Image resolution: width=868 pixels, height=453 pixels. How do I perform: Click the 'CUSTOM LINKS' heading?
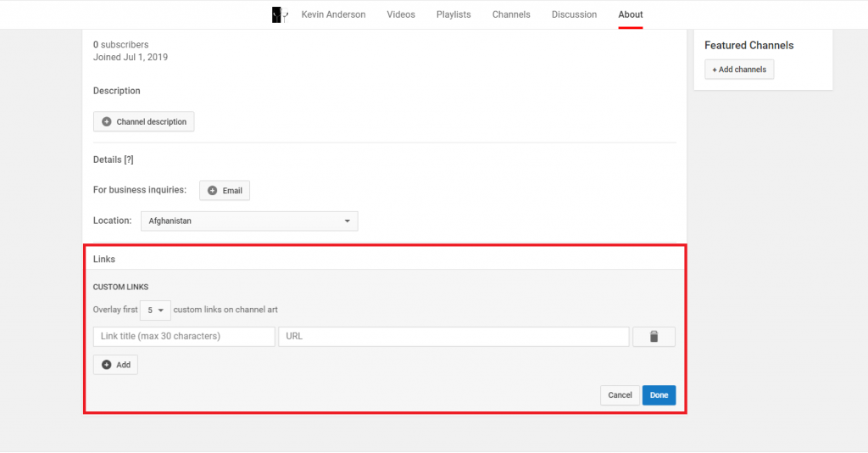(120, 287)
